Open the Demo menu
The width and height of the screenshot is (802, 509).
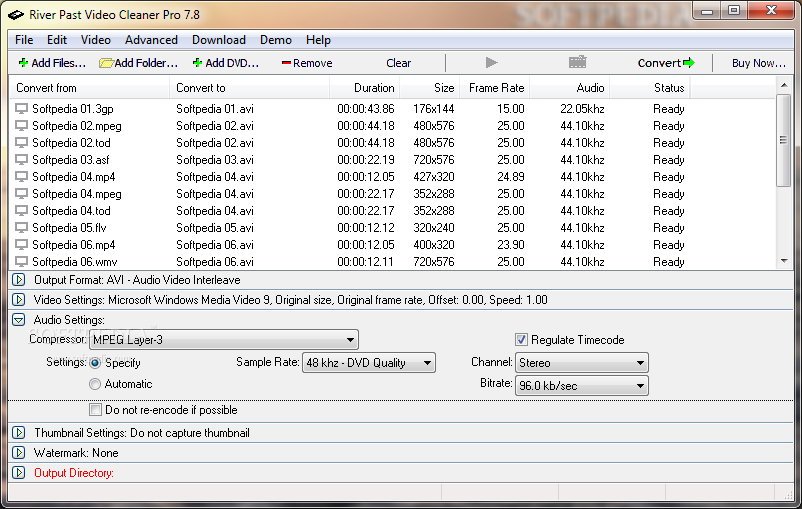click(276, 40)
